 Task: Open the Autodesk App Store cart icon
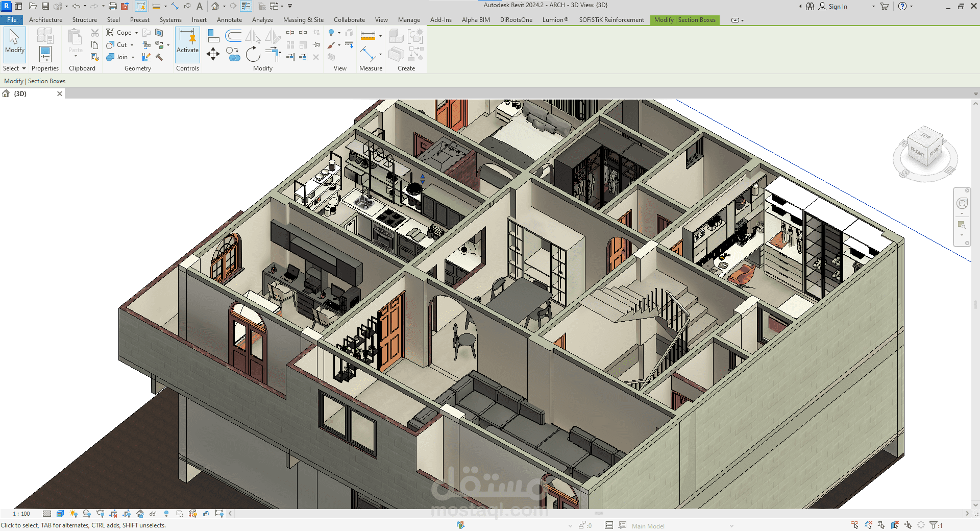click(884, 6)
